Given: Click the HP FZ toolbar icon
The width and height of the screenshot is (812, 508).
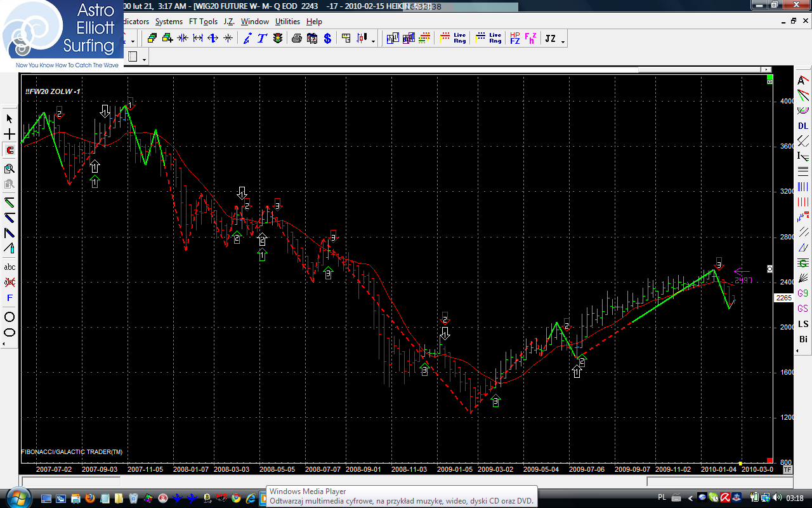Looking at the screenshot, I should click(514, 38).
